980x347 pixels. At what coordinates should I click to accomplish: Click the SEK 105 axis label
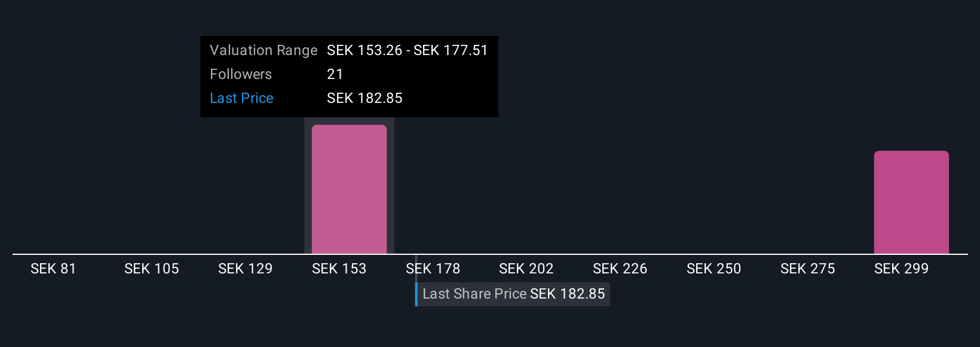click(x=151, y=269)
